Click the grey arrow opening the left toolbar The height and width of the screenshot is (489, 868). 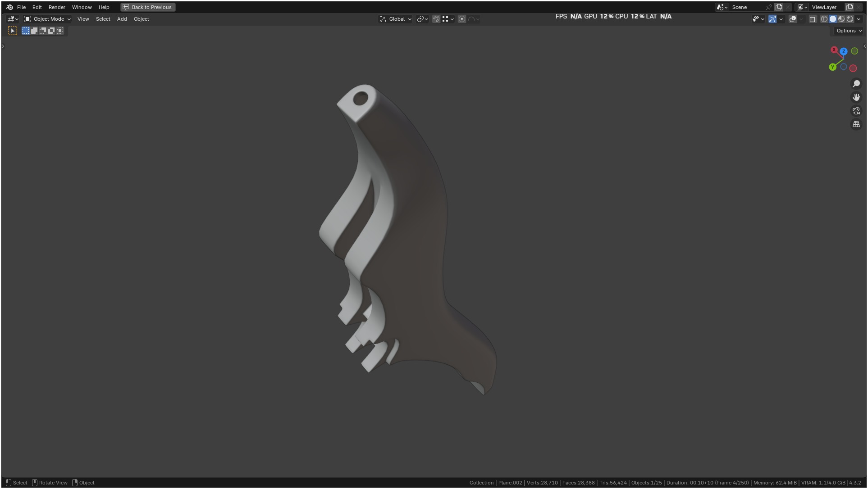(x=3, y=46)
